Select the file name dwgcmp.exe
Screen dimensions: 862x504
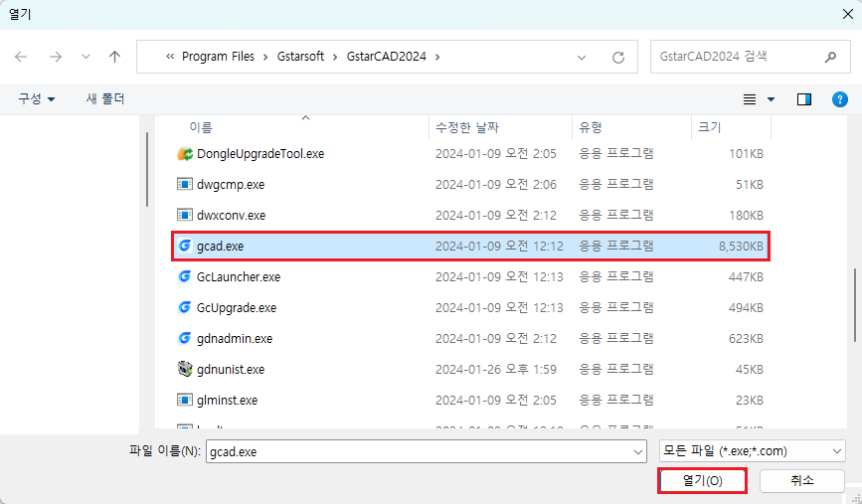point(231,185)
